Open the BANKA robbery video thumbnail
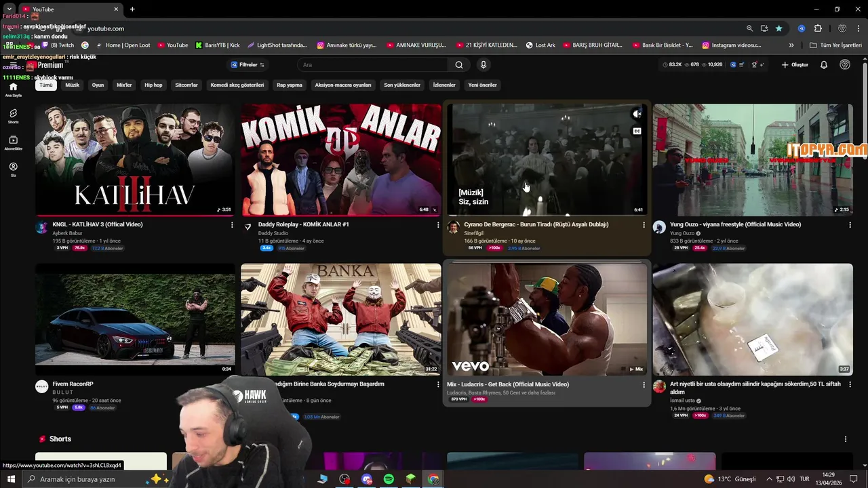 coord(341,319)
